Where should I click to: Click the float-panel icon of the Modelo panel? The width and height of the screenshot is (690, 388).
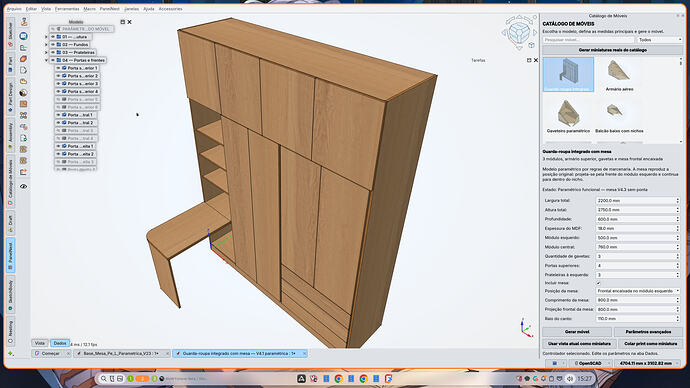point(122,22)
